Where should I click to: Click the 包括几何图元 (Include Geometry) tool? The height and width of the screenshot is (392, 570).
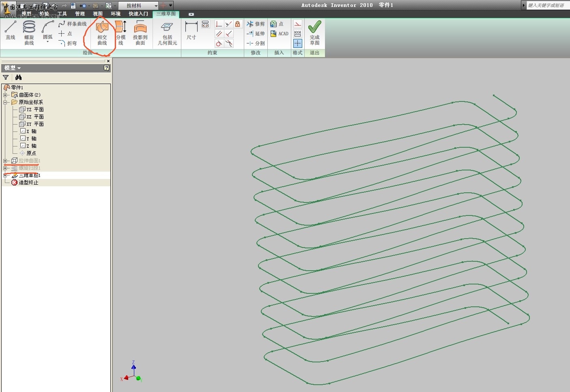pyautogui.click(x=167, y=32)
